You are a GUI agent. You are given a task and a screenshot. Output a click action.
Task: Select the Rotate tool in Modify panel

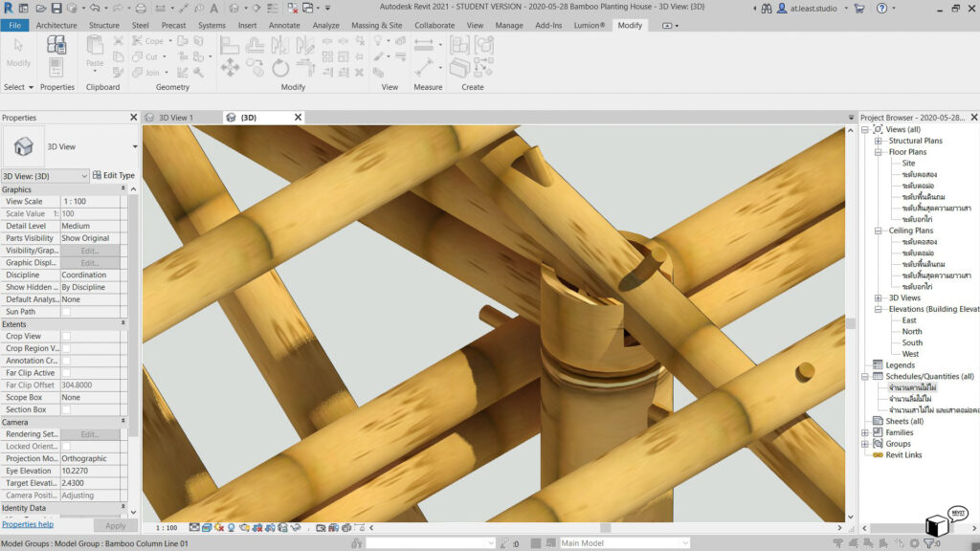click(280, 67)
